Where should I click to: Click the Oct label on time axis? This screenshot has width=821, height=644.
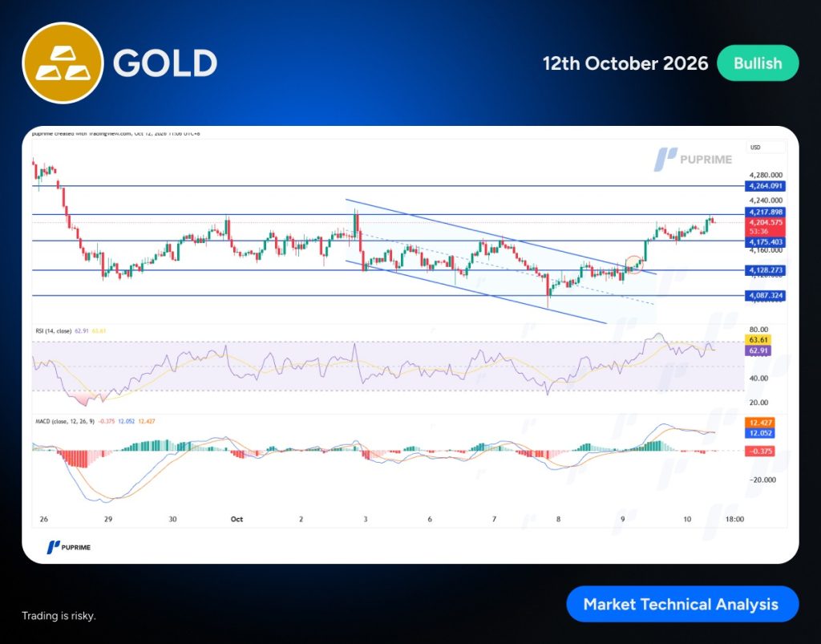(237, 520)
